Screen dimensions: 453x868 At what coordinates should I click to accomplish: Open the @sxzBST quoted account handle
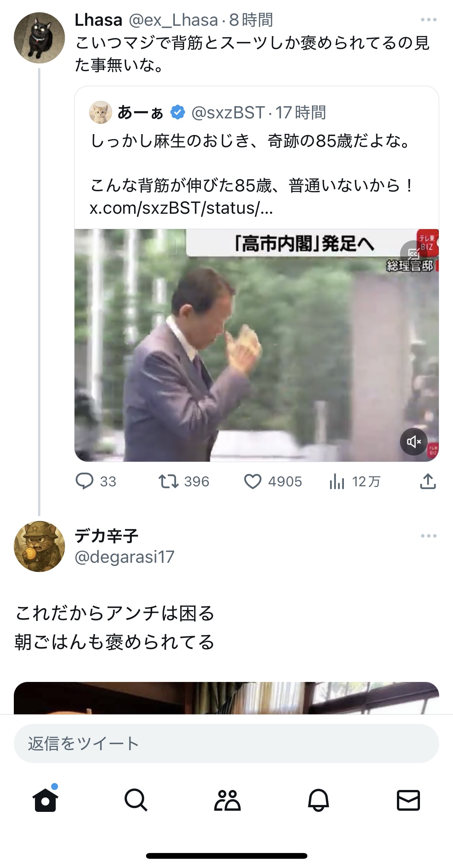point(228,113)
